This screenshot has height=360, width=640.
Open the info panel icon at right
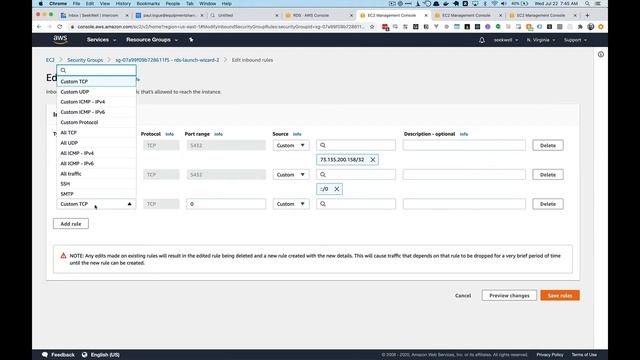tap(601, 54)
